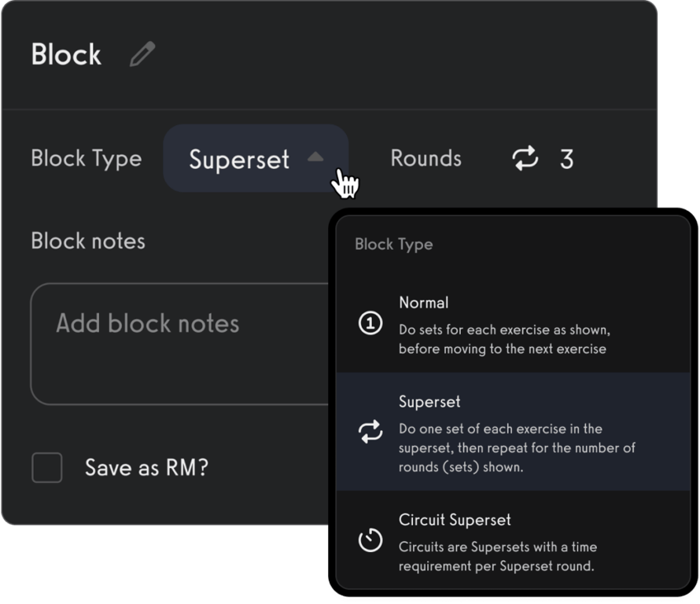Click the Circuit Superset description text

tap(498, 556)
